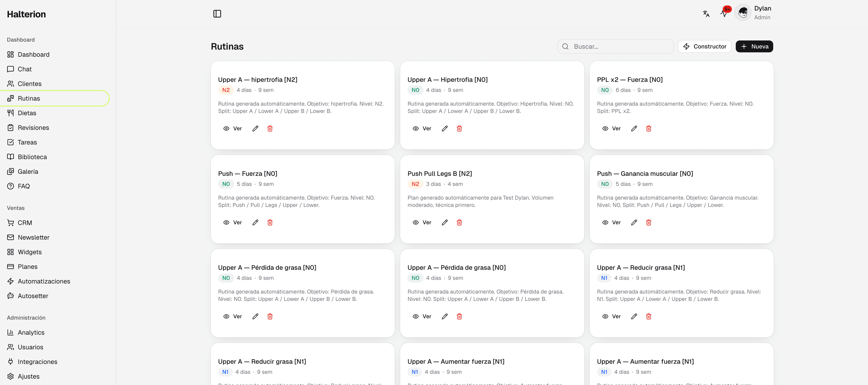868x385 pixels.
Task: View the "Upper A — hipertrofia [N2]" routine
Action: point(233,128)
